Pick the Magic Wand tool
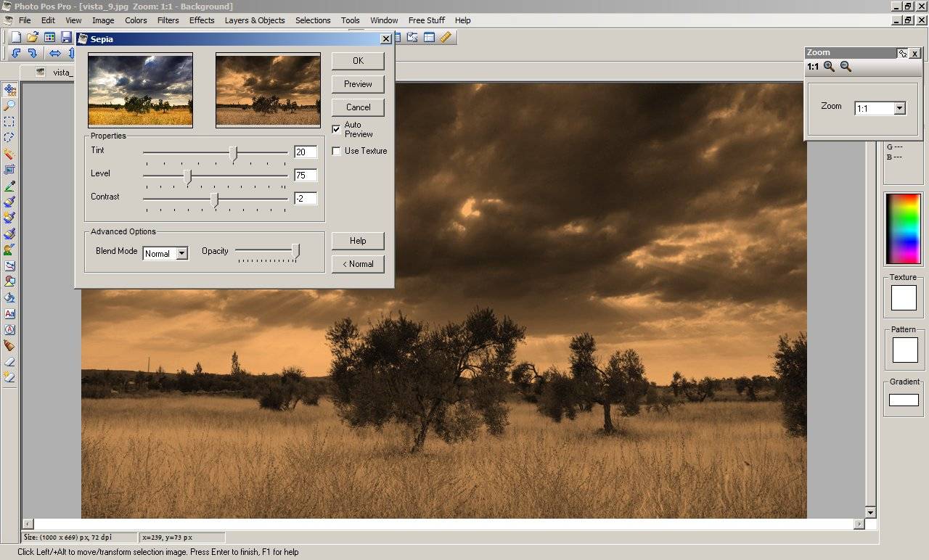The width and height of the screenshot is (929, 560). 9,154
